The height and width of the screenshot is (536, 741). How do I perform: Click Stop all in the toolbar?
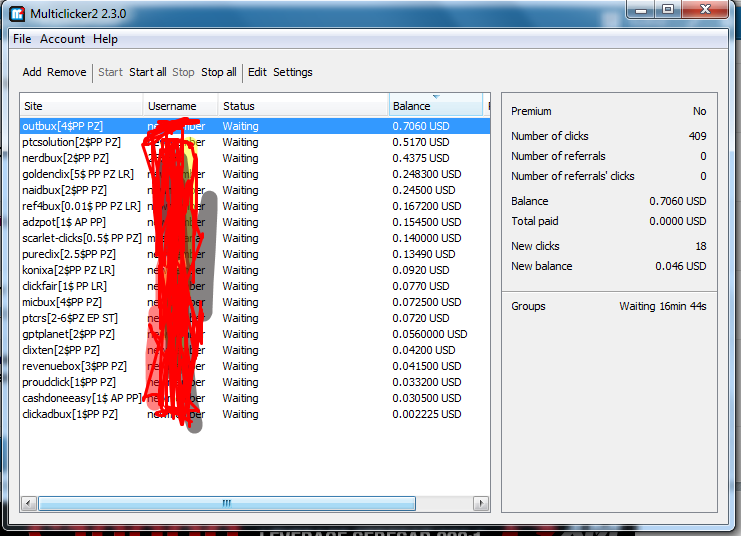[218, 72]
